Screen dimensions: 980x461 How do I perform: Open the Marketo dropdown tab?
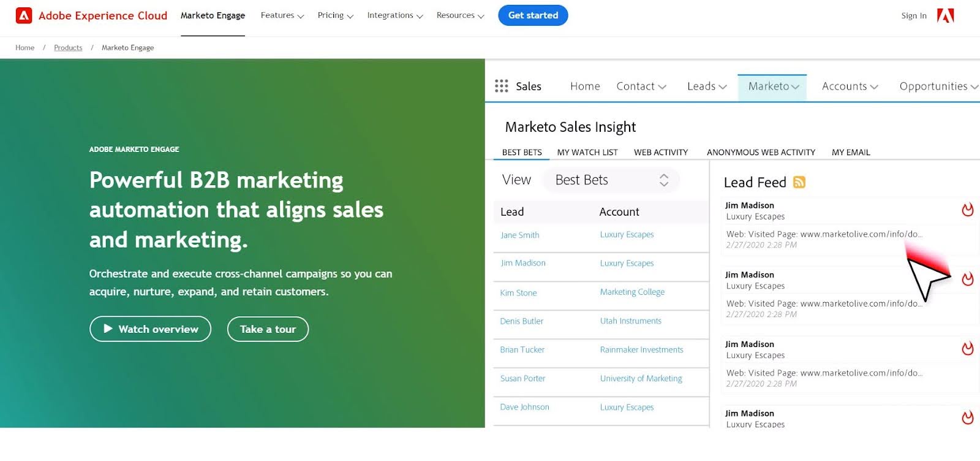[772, 87]
